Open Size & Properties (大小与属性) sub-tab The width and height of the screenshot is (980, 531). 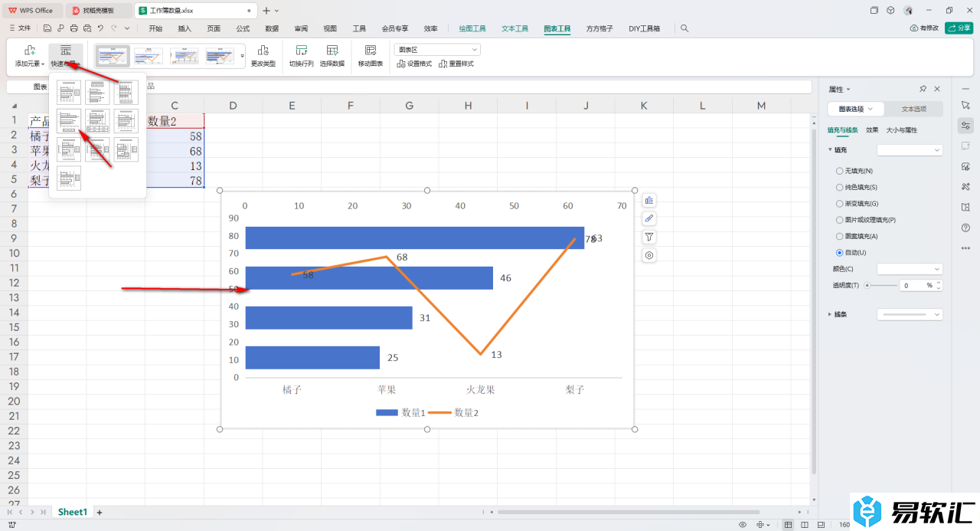coord(902,130)
